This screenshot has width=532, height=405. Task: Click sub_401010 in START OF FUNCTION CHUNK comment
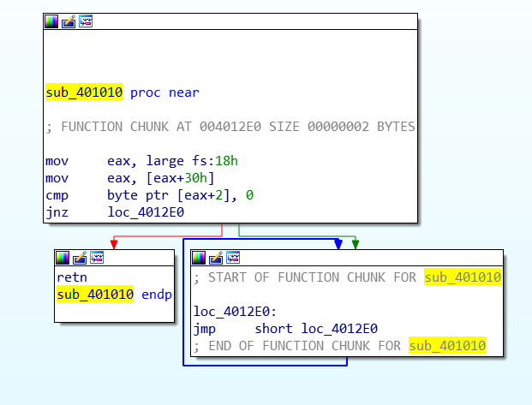tap(463, 277)
